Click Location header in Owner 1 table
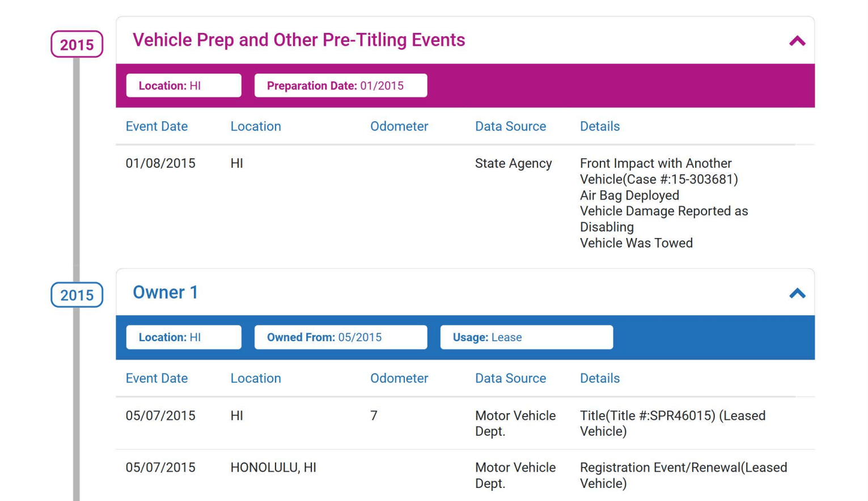Screen dimensions: 868x501 click(x=255, y=378)
